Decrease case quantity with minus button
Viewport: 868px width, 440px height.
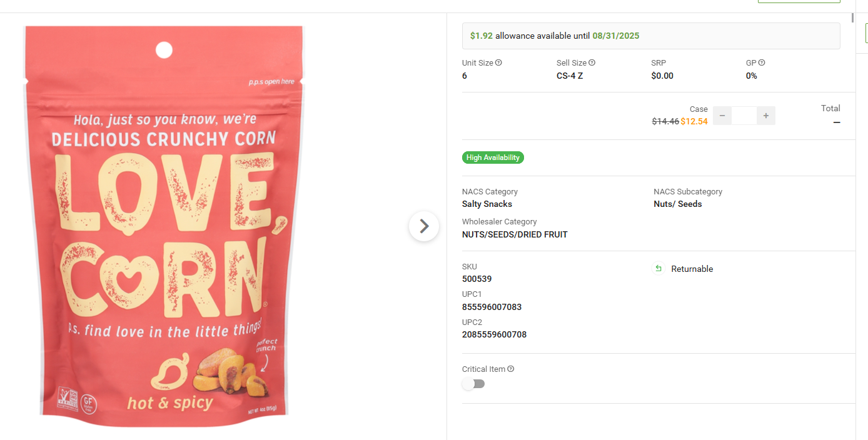[x=722, y=116]
